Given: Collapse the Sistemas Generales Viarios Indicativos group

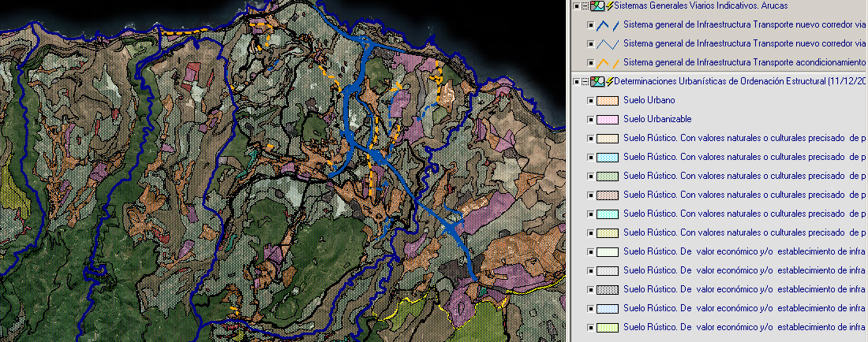Looking at the screenshot, I should pyautogui.click(x=585, y=6).
